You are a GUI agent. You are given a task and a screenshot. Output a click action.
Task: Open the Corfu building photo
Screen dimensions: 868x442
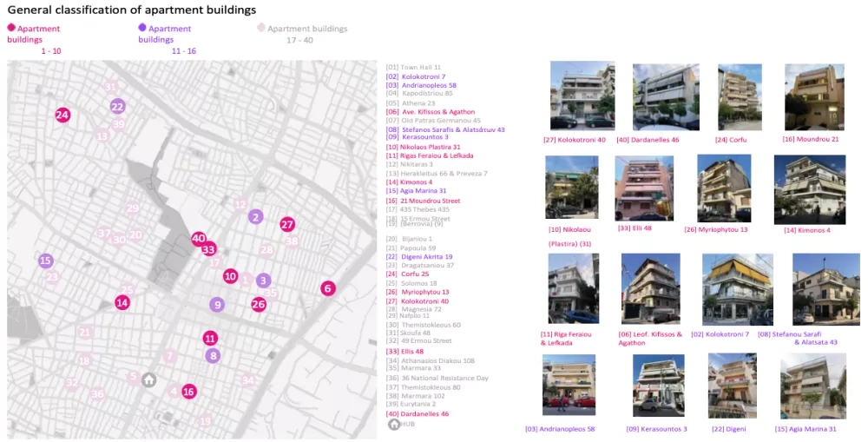coord(740,97)
